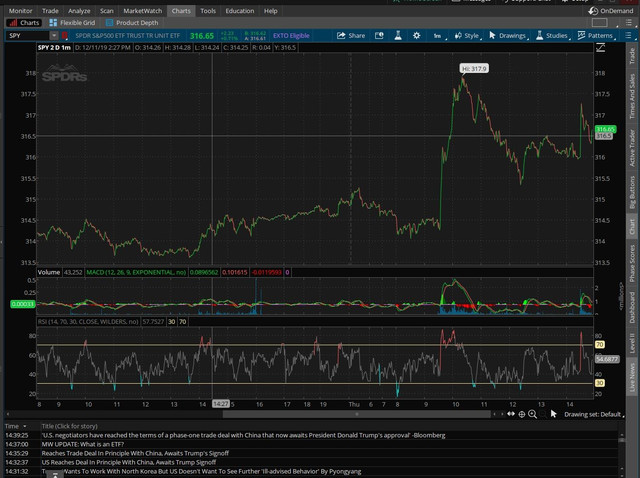Click the Volume study label
This screenshot has width=640, height=478.
pyautogui.click(x=49, y=272)
